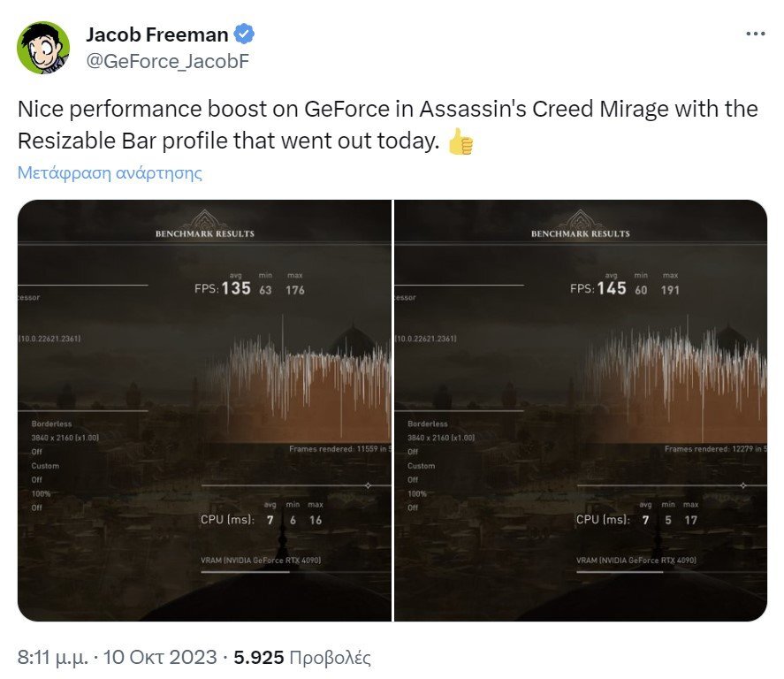Click the 5.925 Προβολές view count
The height and width of the screenshot is (679, 784).
pos(302,657)
